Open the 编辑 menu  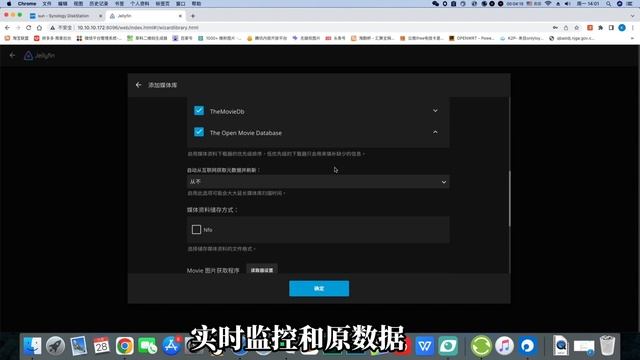click(62, 3)
